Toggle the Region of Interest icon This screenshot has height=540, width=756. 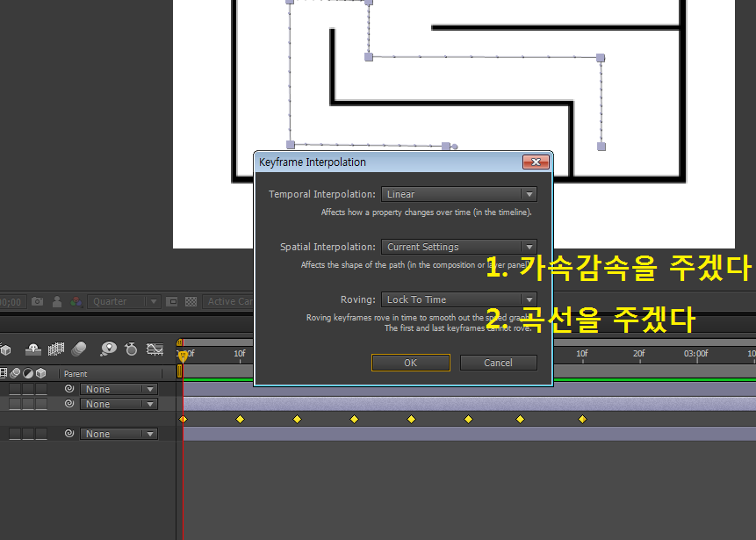click(171, 301)
